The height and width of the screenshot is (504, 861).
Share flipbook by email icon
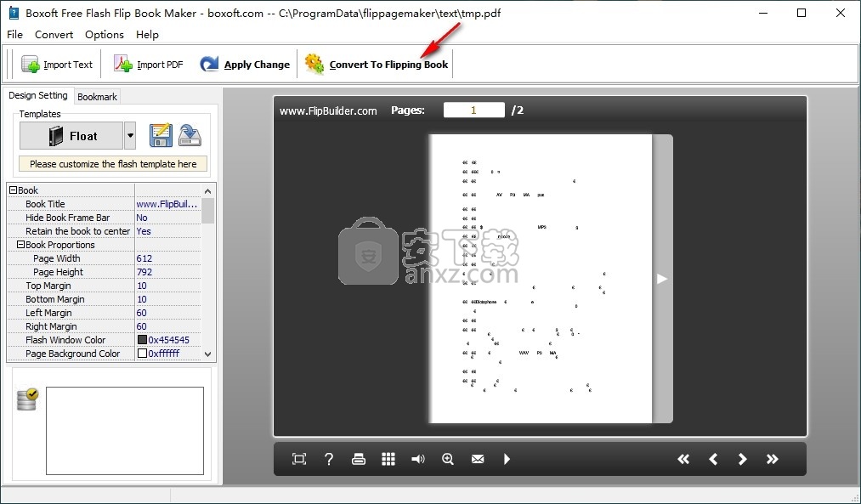(x=478, y=459)
